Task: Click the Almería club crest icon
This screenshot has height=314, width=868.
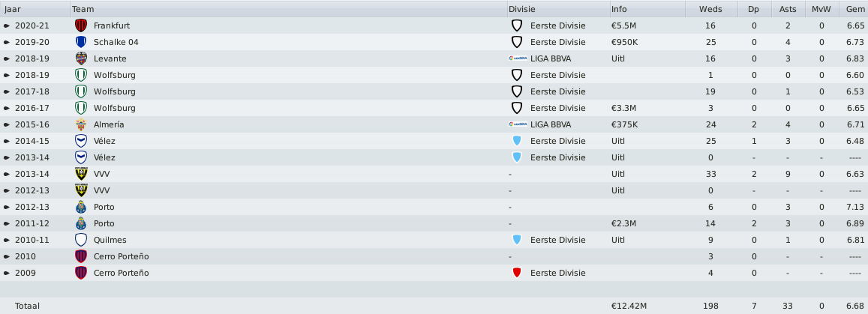Action: 81,124
